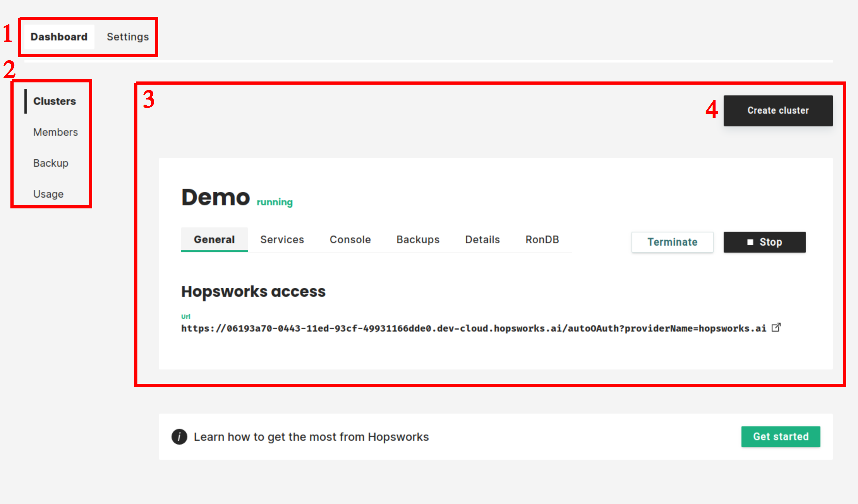Open the Settings tab

click(128, 37)
